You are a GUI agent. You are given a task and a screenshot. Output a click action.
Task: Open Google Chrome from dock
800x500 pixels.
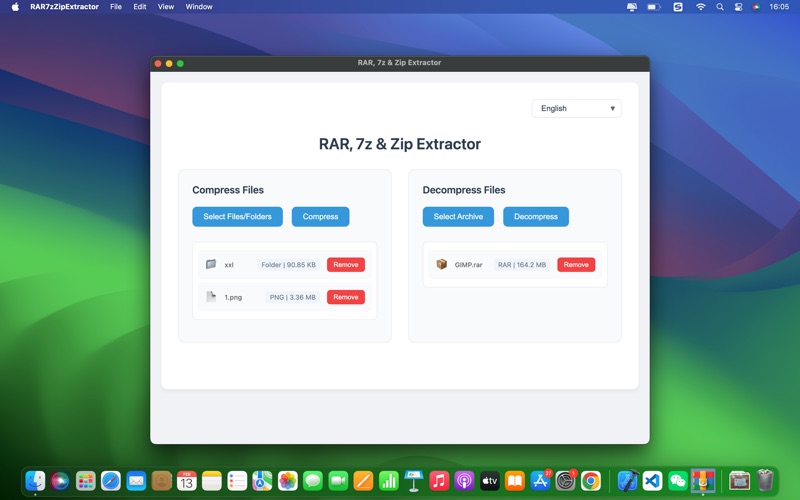(591, 481)
